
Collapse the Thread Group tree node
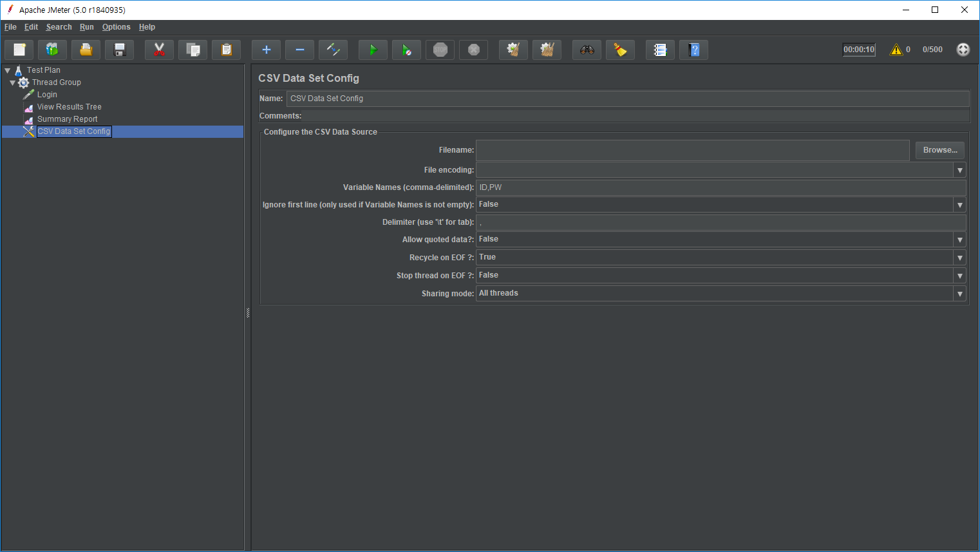click(12, 82)
